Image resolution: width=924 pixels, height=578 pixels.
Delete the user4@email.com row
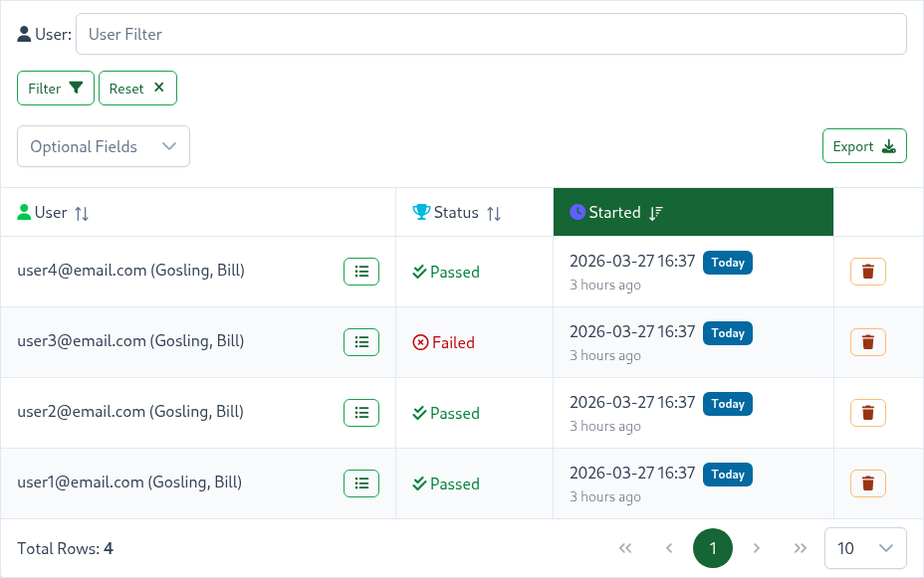867,272
